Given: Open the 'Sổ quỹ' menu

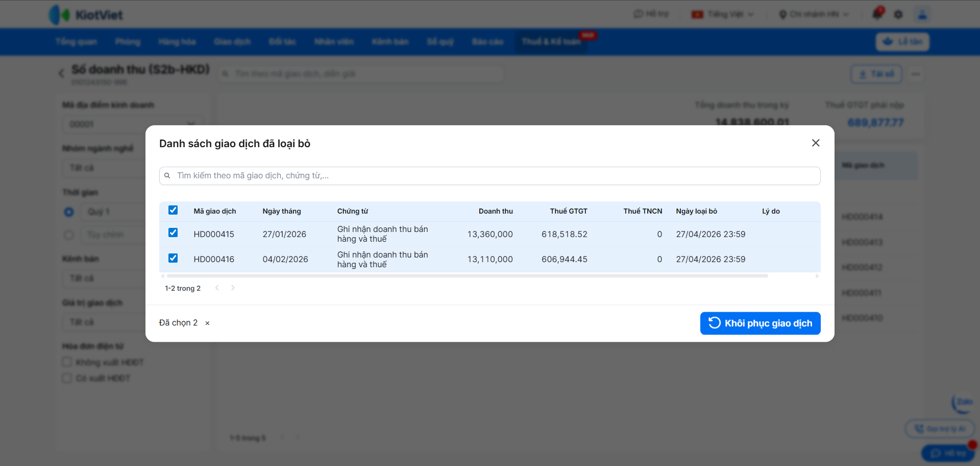Looking at the screenshot, I should (x=440, y=41).
